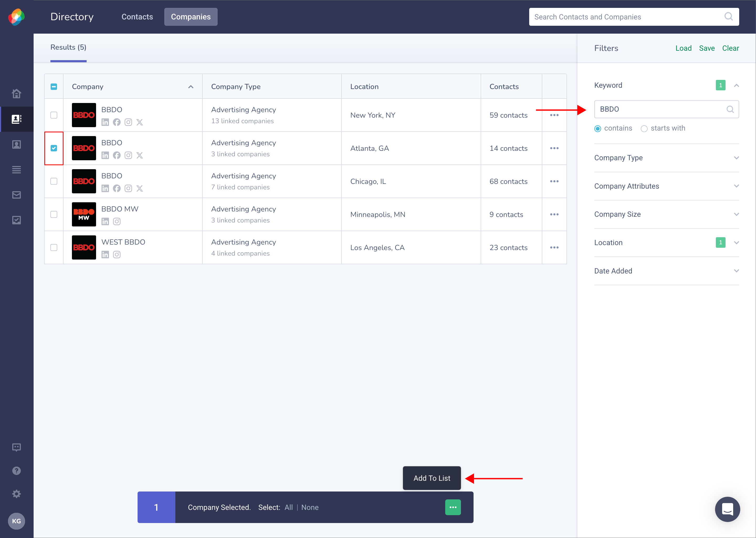Click the Company Type column header

pos(236,87)
